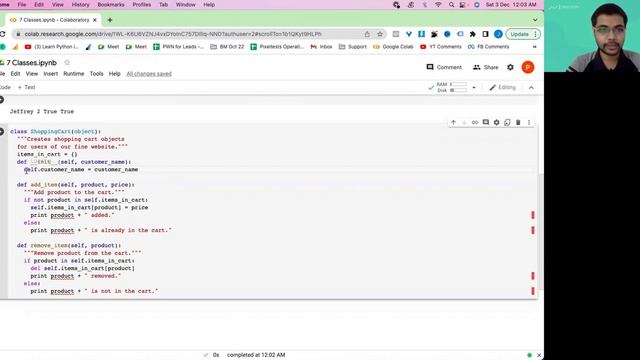Open the cell's editor settings gear
This screenshot has height=360, width=640.
[x=496, y=122]
